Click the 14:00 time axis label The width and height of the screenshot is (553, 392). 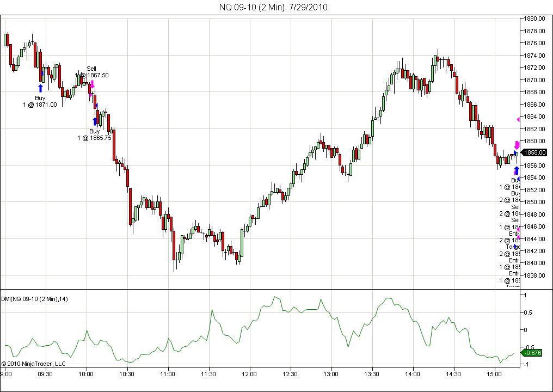[x=413, y=374]
